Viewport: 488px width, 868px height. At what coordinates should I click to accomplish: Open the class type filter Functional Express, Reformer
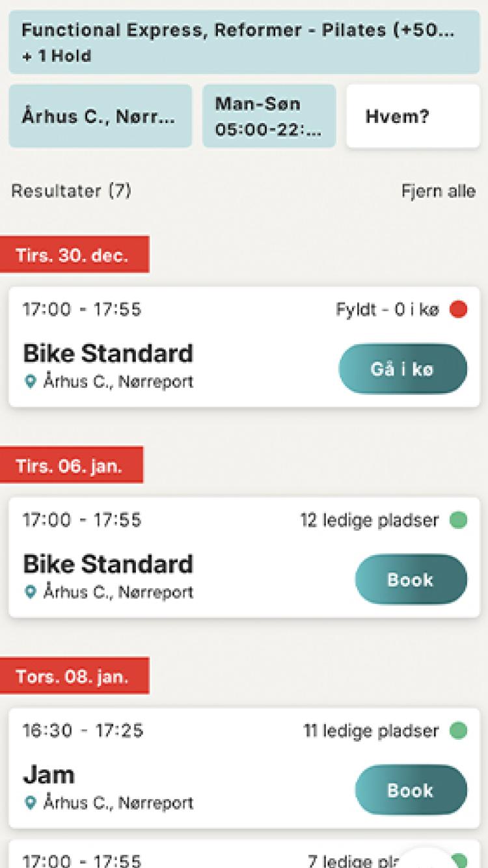[x=244, y=42]
